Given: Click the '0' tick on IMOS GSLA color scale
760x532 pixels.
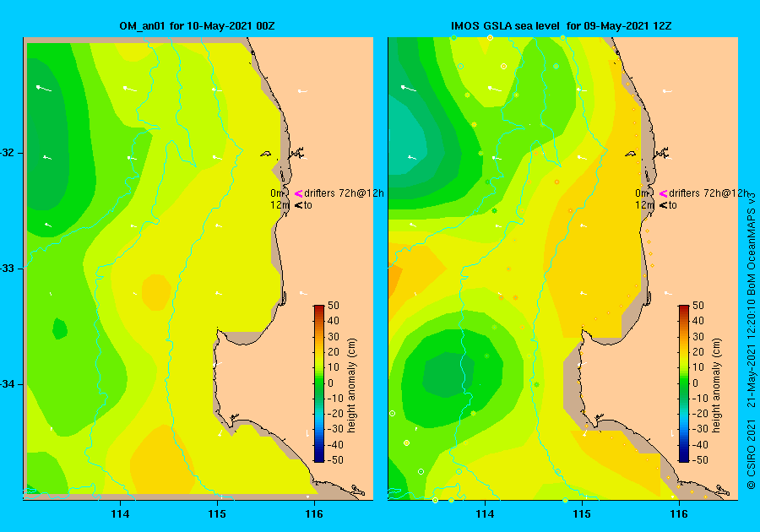Looking at the screenshot, I should click(695, 383).
